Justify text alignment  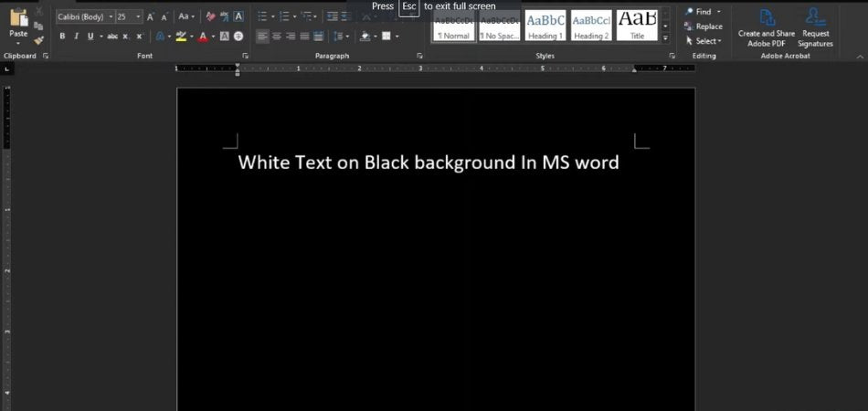[x=304, y=37]
